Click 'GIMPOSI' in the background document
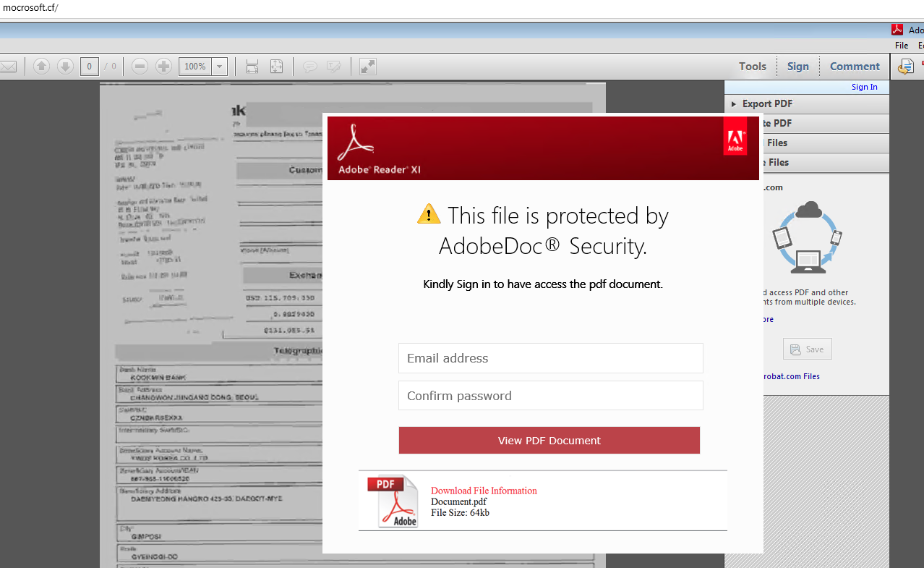 pyautogui.click(x=146, y=537)
